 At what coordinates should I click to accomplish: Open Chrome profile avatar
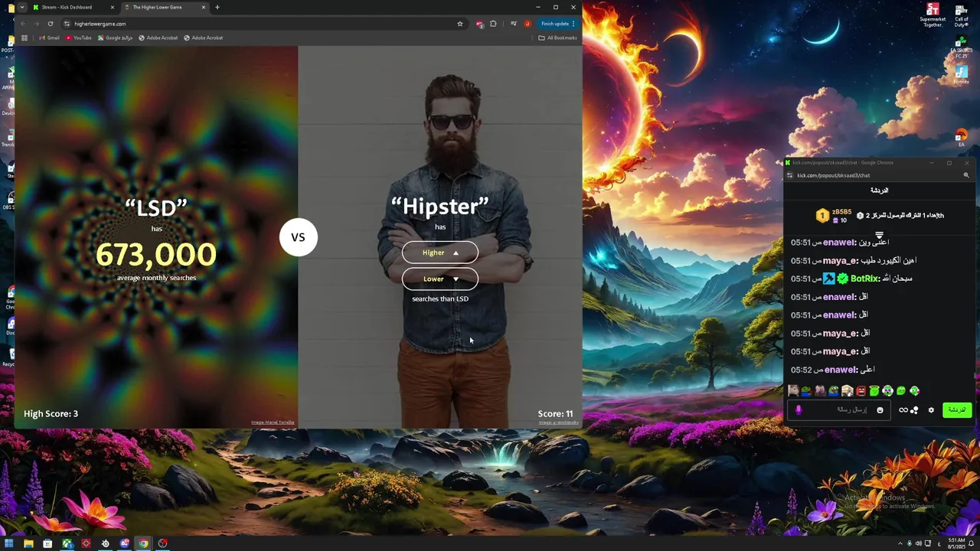tap(527, 24)
